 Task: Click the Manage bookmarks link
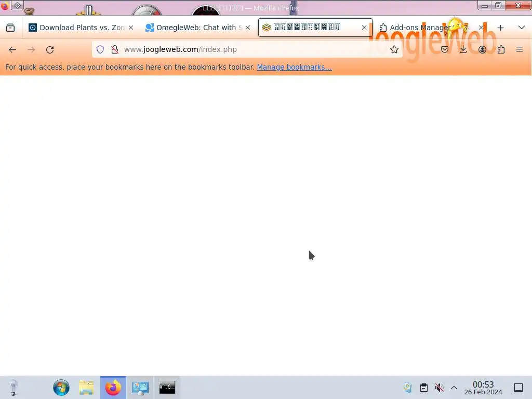pos(294,67)
